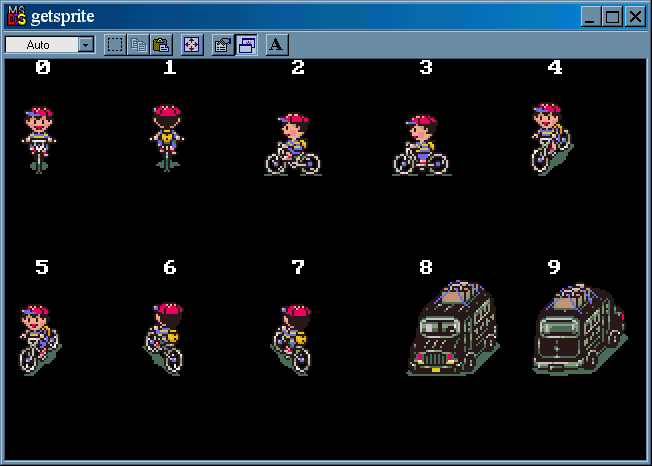Click the Font 'A' toolbar icon

(x=277, y=44)
